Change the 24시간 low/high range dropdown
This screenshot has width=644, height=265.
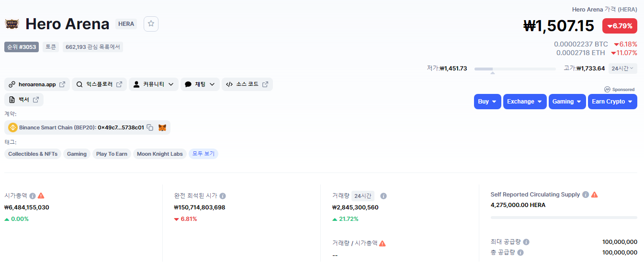[x=622, y=69]
